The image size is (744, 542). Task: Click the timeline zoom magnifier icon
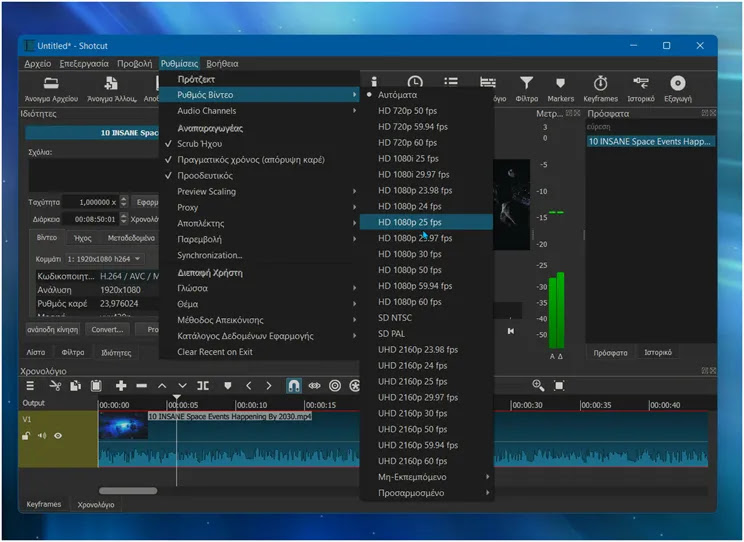(538, 385)
